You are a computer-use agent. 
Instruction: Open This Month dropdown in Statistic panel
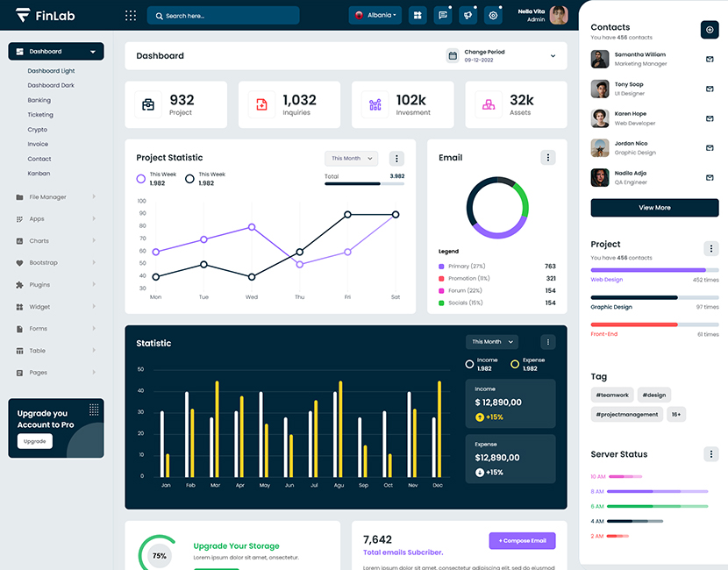[491, 342]
